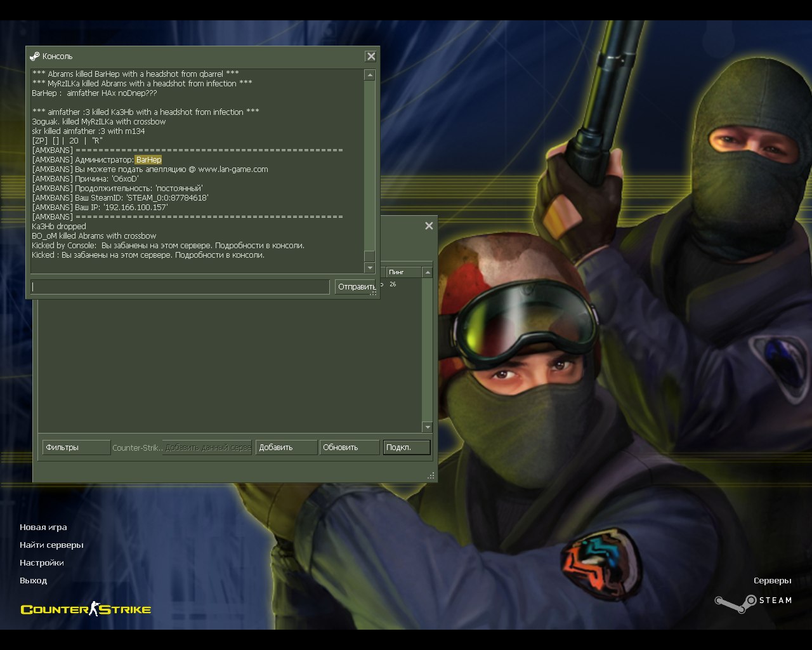Open Настройки from the main menu
Viewport: 812px width, 650px height.
(x=42, y=563)
